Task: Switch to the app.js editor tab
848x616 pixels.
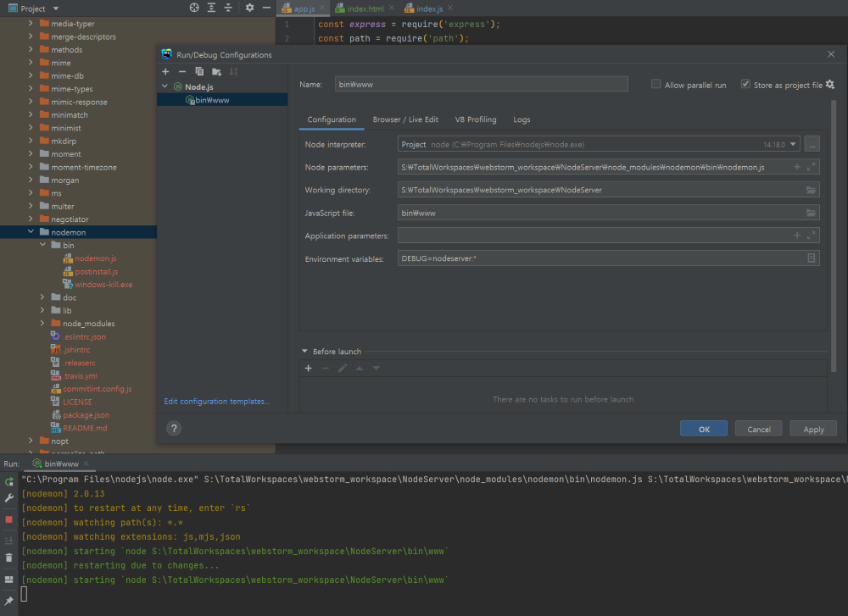Action: pyautogui.click(x=304, y=8)
